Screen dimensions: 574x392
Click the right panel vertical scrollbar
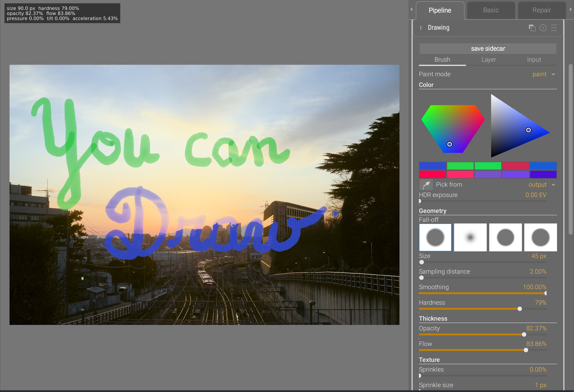(x=570, y=148)
